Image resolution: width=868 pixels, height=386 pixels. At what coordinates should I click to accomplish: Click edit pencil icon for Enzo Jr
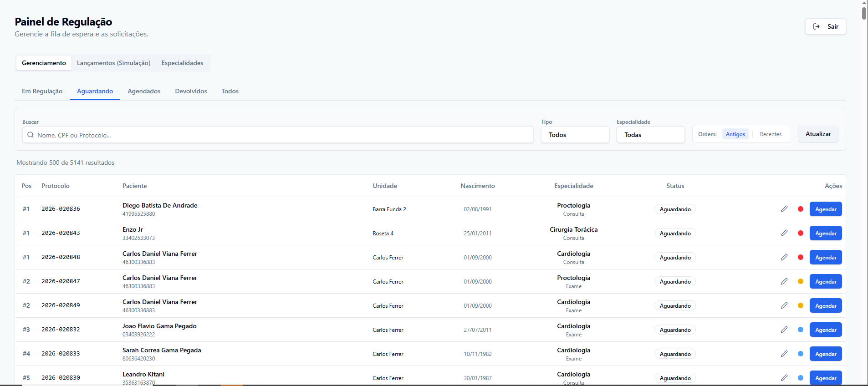pos(784,233)
